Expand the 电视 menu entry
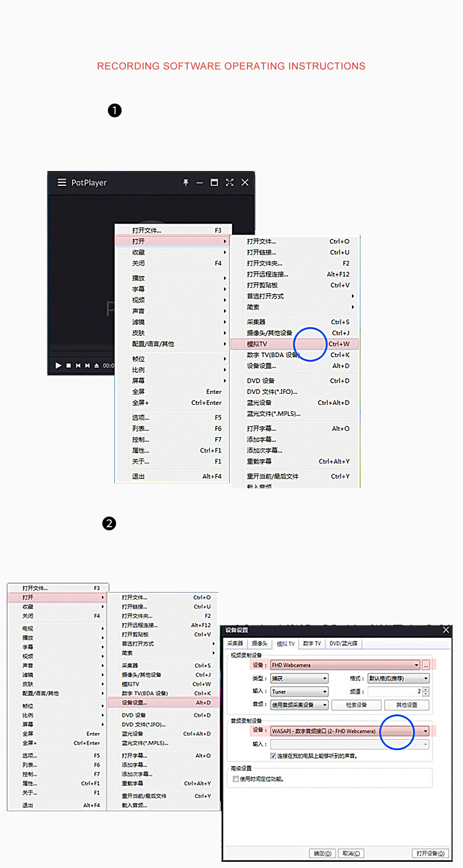The width and height of the screenshot is (463, 868). coord(58,628)
